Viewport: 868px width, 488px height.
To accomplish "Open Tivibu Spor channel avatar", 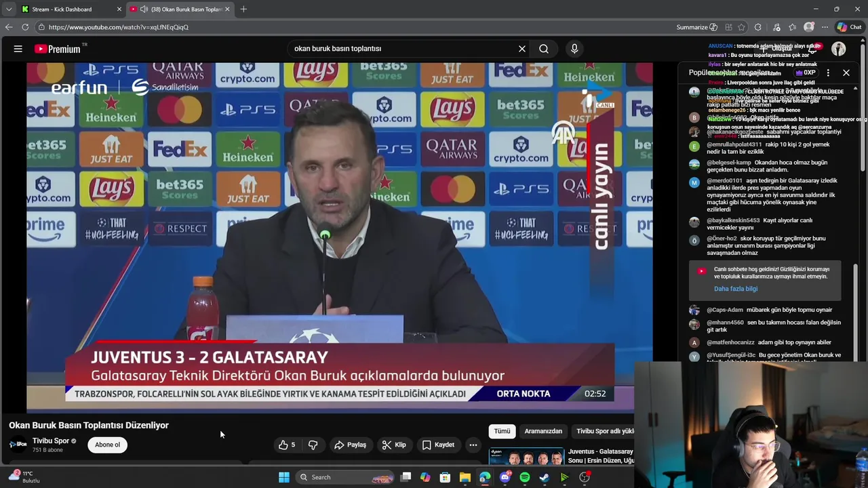I will point(18,445).
